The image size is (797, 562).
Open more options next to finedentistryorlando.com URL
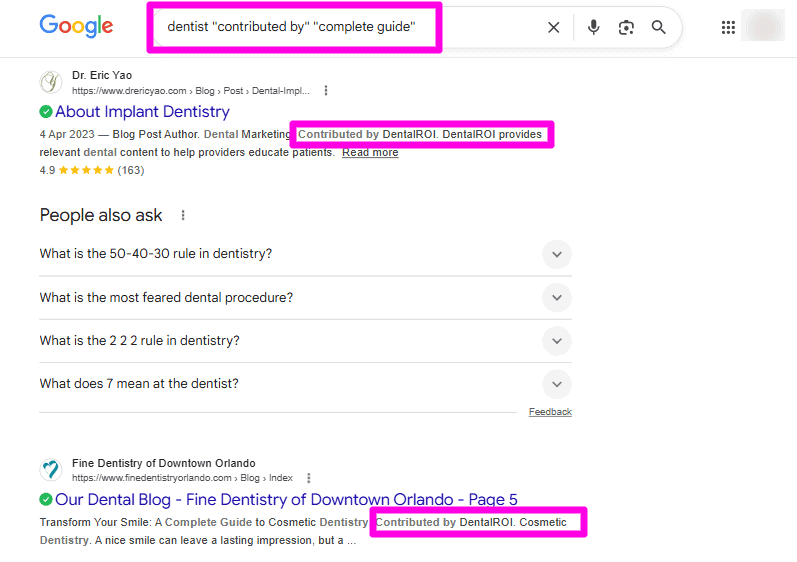click(309, 478)
